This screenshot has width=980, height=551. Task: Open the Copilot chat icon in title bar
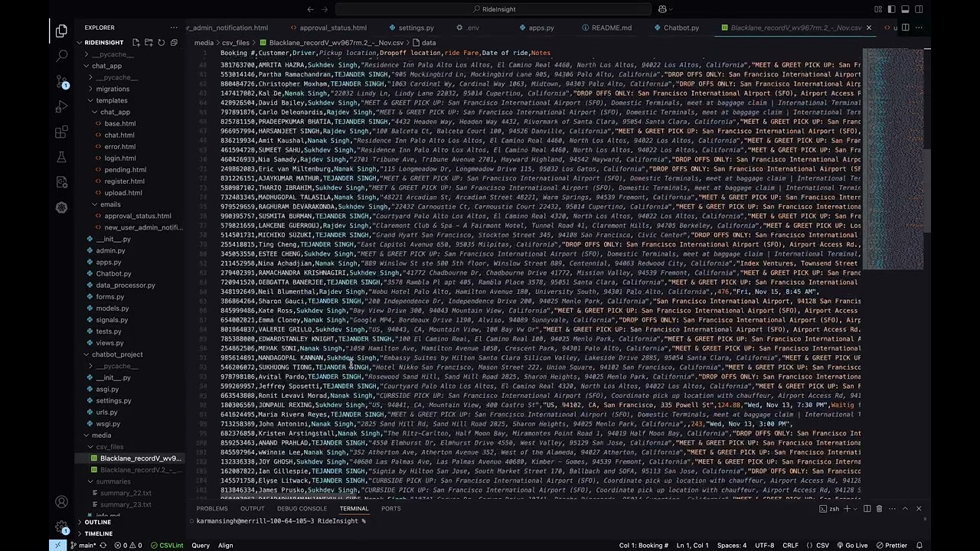[x=663, y=9]
